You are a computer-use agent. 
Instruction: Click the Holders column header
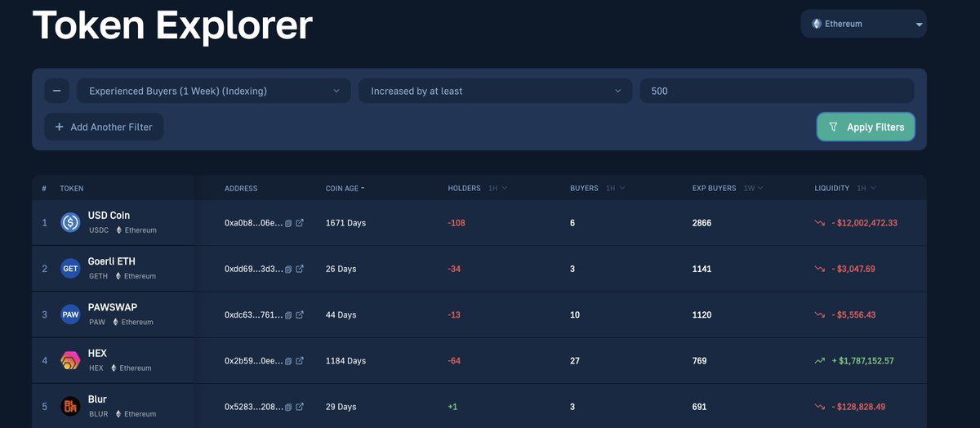pyautogui.click(x=464, y=189)
